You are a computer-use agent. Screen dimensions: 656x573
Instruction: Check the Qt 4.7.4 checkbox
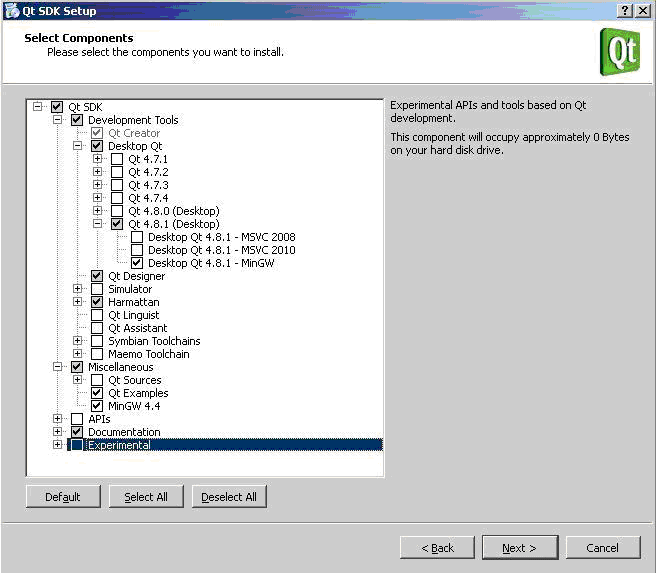pyautogui.click(x=117, y=198)
